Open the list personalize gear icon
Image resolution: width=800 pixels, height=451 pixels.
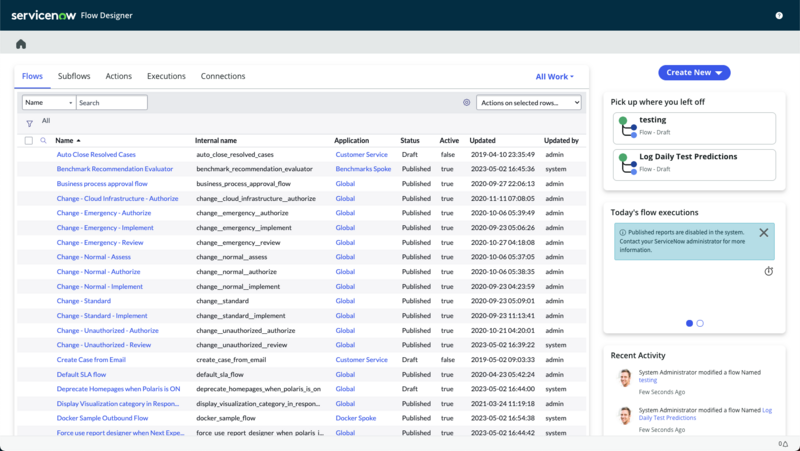pos(466,103)
